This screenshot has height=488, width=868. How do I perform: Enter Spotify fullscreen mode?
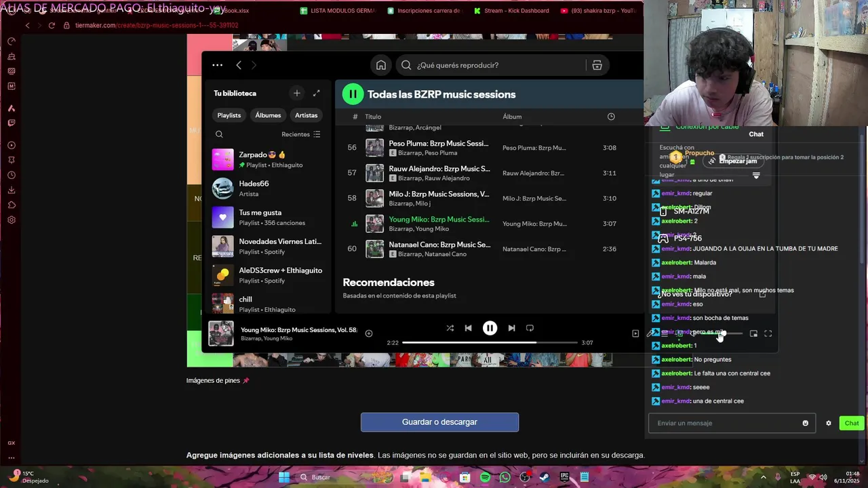[x=768, y=333]
